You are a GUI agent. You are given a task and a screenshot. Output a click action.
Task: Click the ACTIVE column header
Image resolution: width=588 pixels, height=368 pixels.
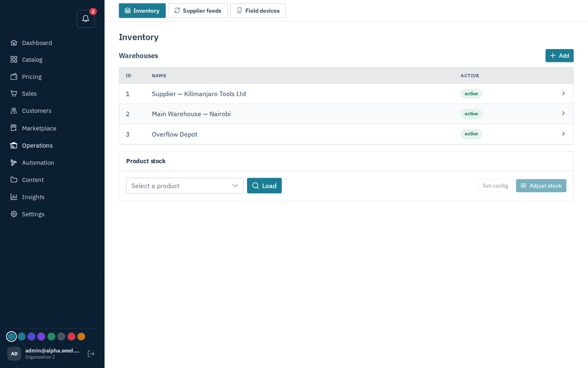470,76
